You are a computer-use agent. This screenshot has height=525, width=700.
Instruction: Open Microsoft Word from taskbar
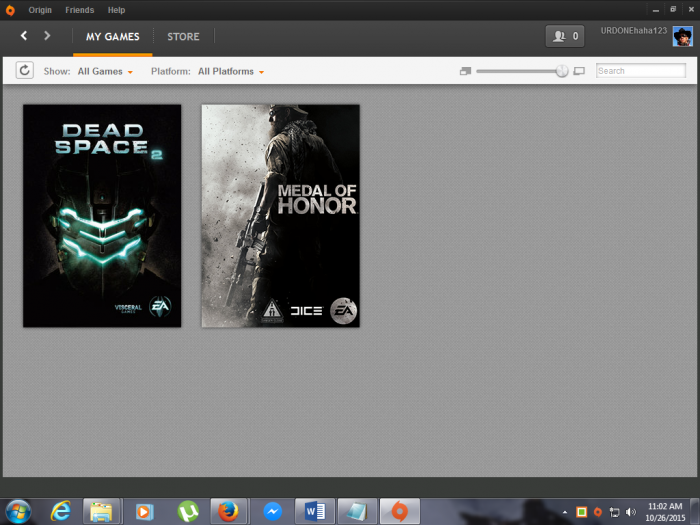click(315, 512)
